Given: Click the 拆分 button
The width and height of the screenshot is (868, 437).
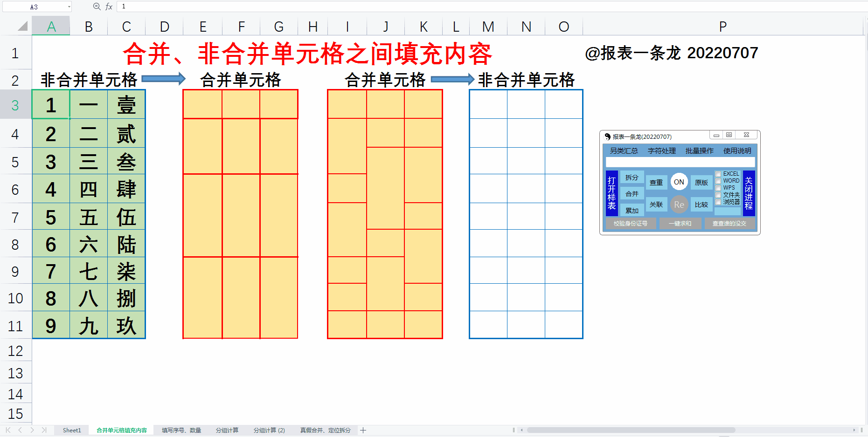Looking at the screenshot, I should click(632, 178).
